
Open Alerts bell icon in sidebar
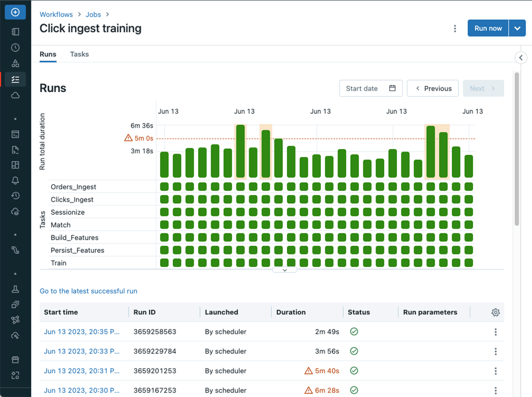(15, 180)
